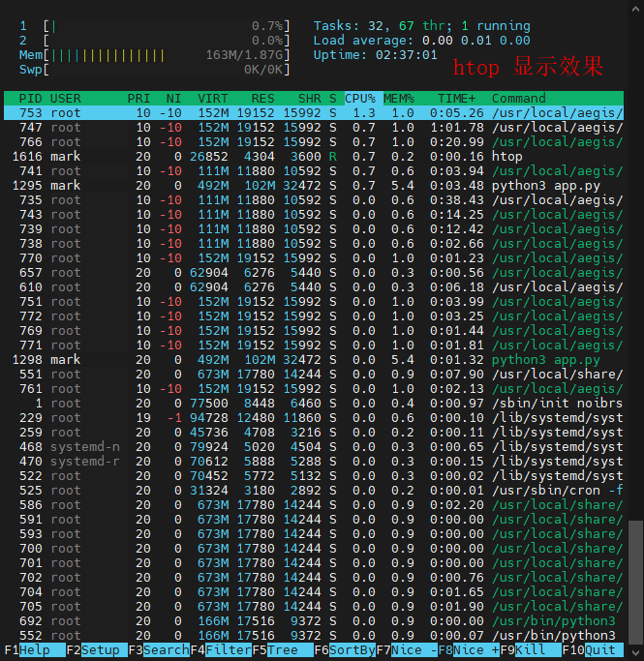Click the Load average values line
Screen dimensions: 644x661
421,41
